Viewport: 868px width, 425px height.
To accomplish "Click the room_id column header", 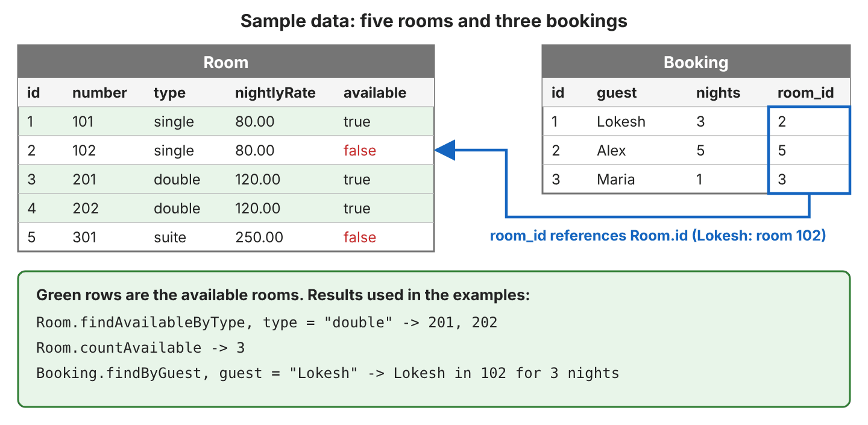I will (x=805, y=93).
